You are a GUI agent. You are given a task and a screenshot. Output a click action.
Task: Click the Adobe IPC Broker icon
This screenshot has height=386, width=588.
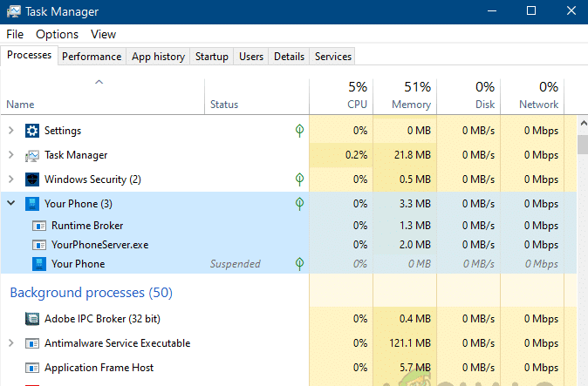[x=32, y=319]
